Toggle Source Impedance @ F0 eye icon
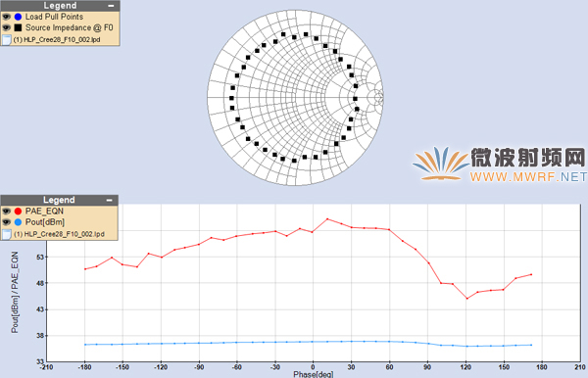The height and width of the screenshot is (378, 588). pyautogui.click(x=6, y=27)
